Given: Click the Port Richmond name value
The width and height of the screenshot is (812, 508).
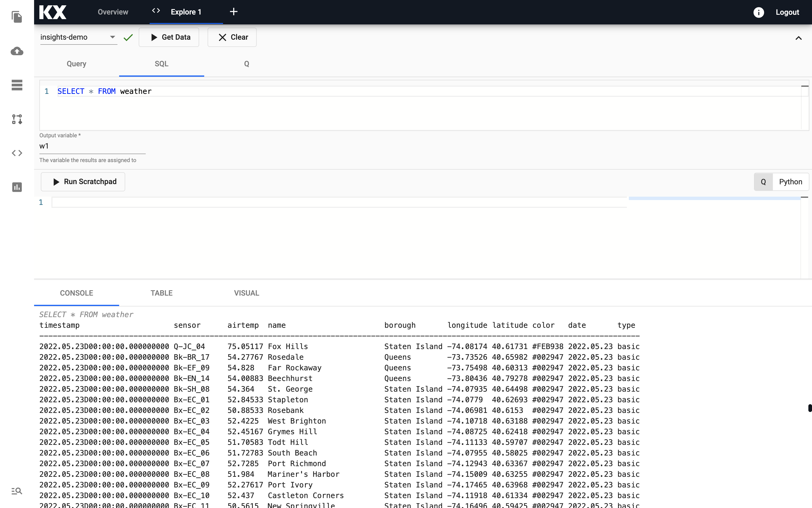Looking at the screenshot, I should coord(297,464).
